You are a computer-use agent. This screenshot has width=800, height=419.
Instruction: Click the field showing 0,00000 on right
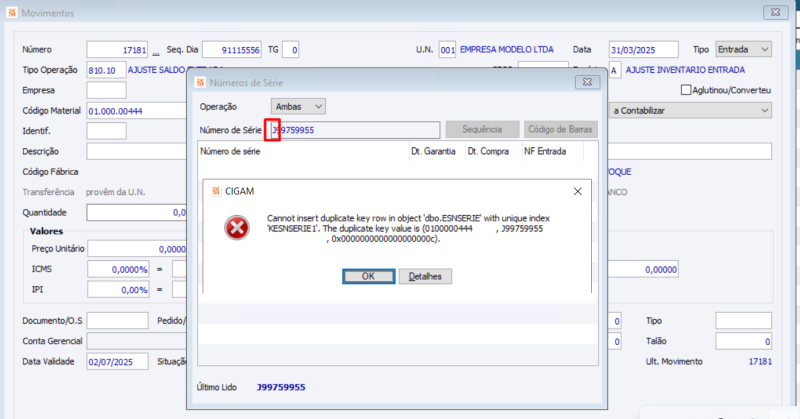coord(643,269)
